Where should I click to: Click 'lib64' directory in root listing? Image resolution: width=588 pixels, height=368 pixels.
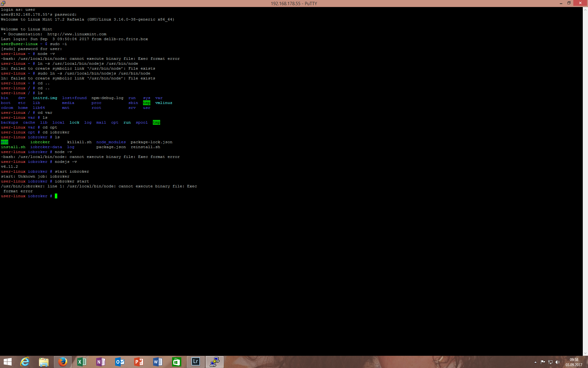pyautogui.click(x=39, y=108)
